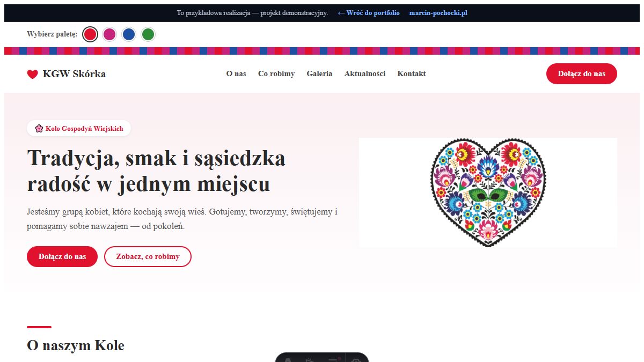Screen dimensions: 644x362
Task: Click the KGW Skórka site title
Action: [74, 74]
